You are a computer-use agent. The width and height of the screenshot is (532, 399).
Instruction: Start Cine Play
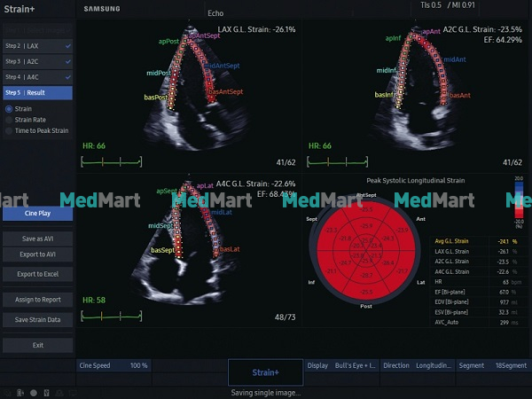[x=37, y=214]
